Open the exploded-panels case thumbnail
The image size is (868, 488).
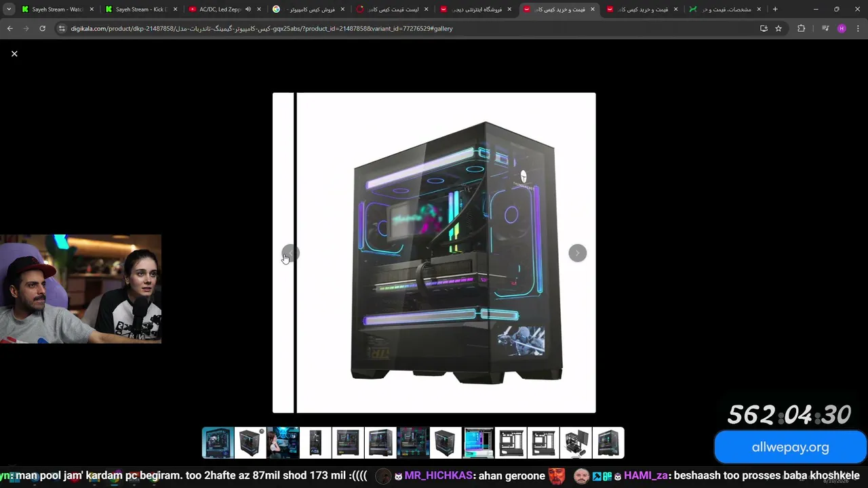tap(576, 443)
